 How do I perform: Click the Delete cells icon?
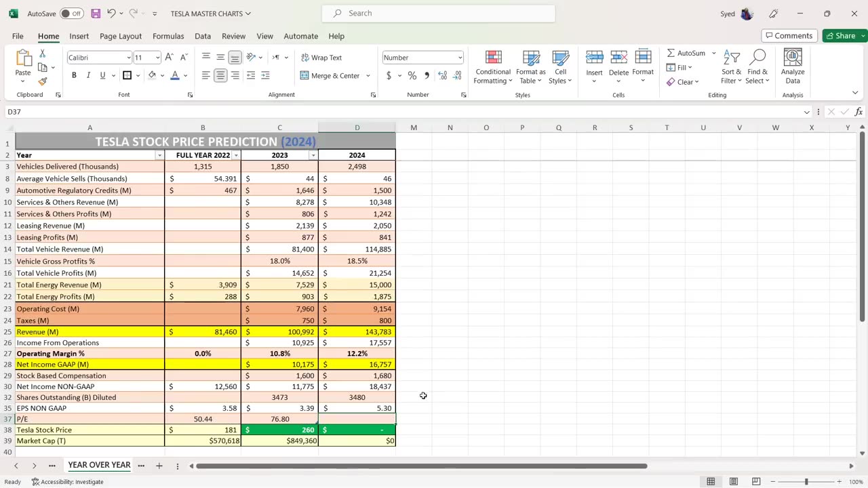click(x=618, y=58)
